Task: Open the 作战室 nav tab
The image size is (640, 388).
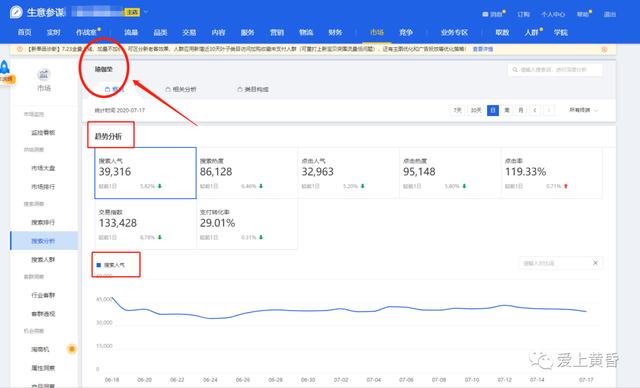Action: [86, 32]
